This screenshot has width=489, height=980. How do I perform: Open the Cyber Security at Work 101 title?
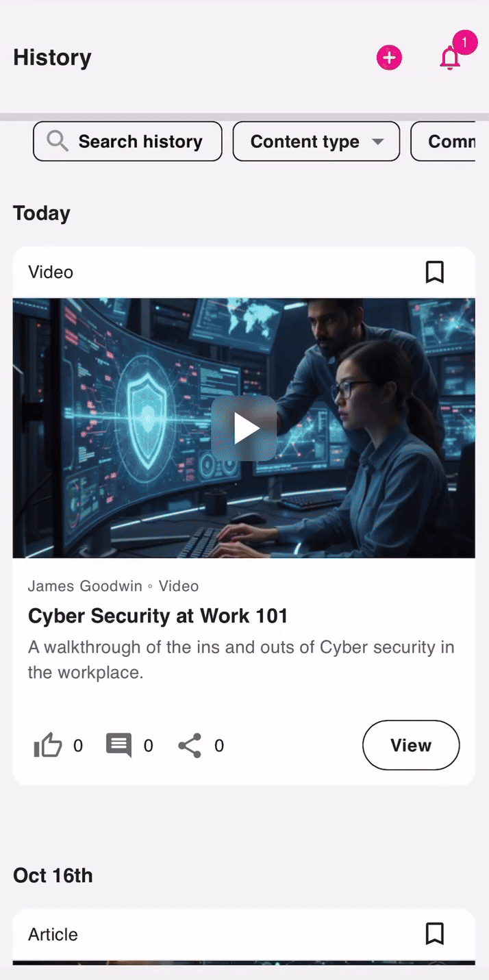[158, 616]
